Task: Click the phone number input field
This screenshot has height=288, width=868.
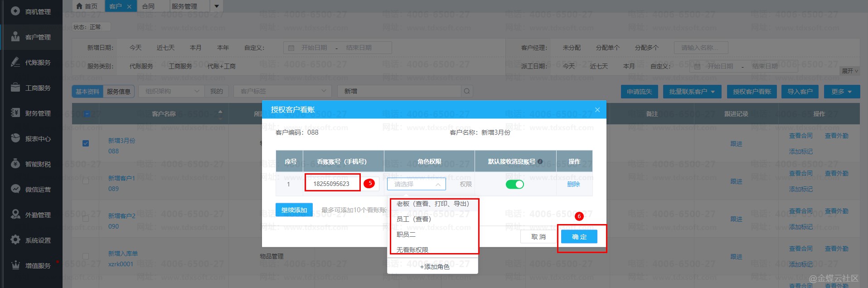Action: [x=332, y=184]
